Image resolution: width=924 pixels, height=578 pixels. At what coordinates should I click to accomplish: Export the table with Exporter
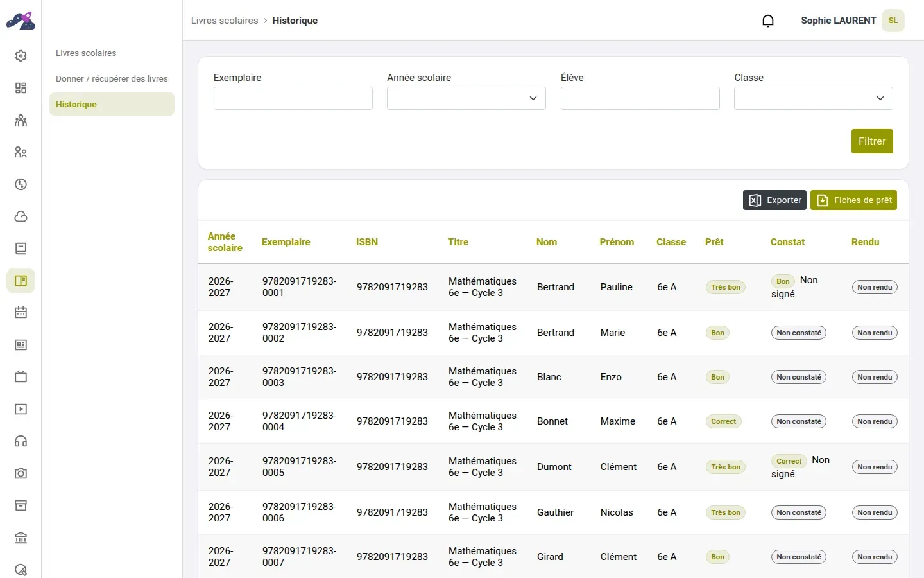pos(774,200)
